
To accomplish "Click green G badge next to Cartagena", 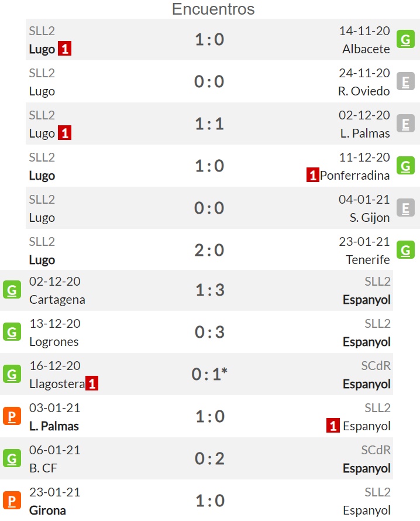I will [x=12, y=290].
